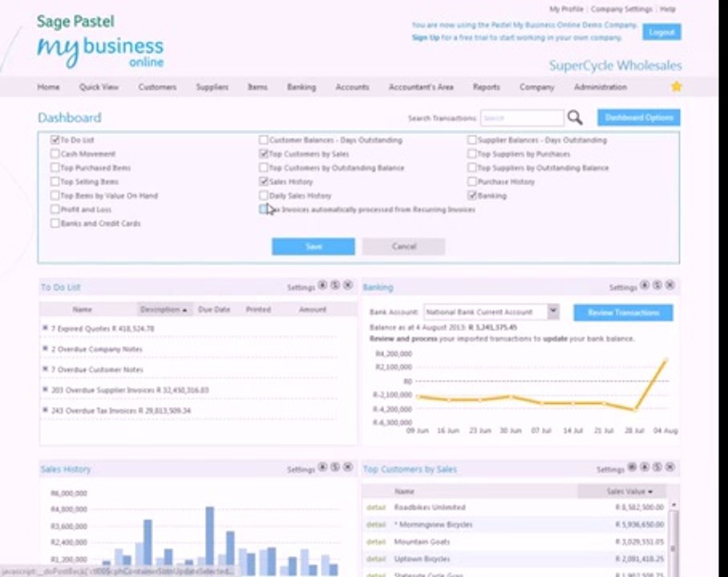Image resolution: width=728 pixels, height=577 pixels.
Task: Close the Sales History widget with its X icon
Action: pos(348,467)
